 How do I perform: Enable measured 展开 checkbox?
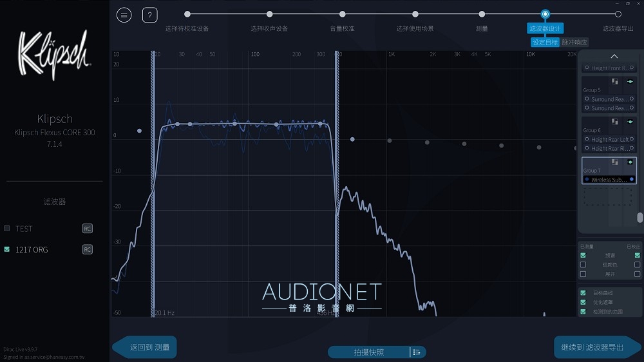(583, 274)
